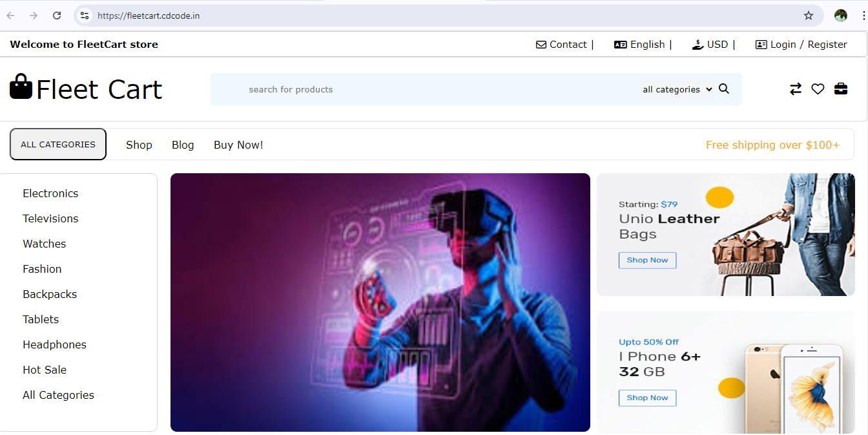The width and height of the screenshot is (868, 435).
Task: Open the Login / Register link
Action: point(801,45)
